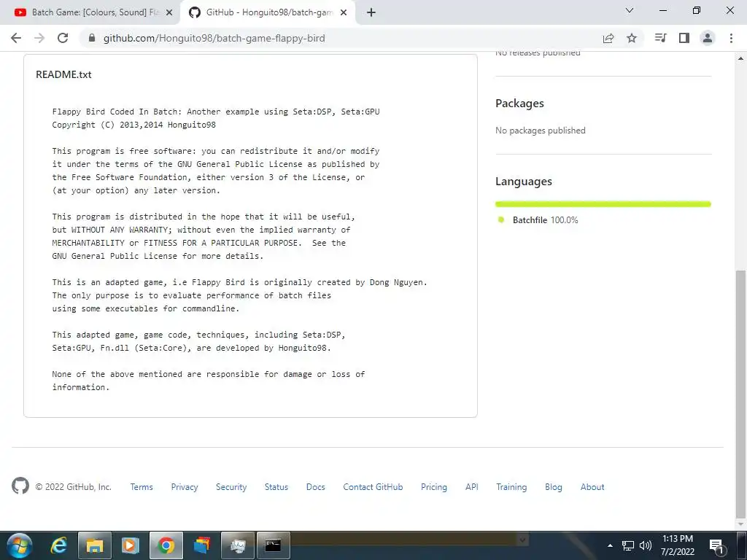Open a new browser tab
This screenshot has height=560, width=747.
tap(371, 12)
